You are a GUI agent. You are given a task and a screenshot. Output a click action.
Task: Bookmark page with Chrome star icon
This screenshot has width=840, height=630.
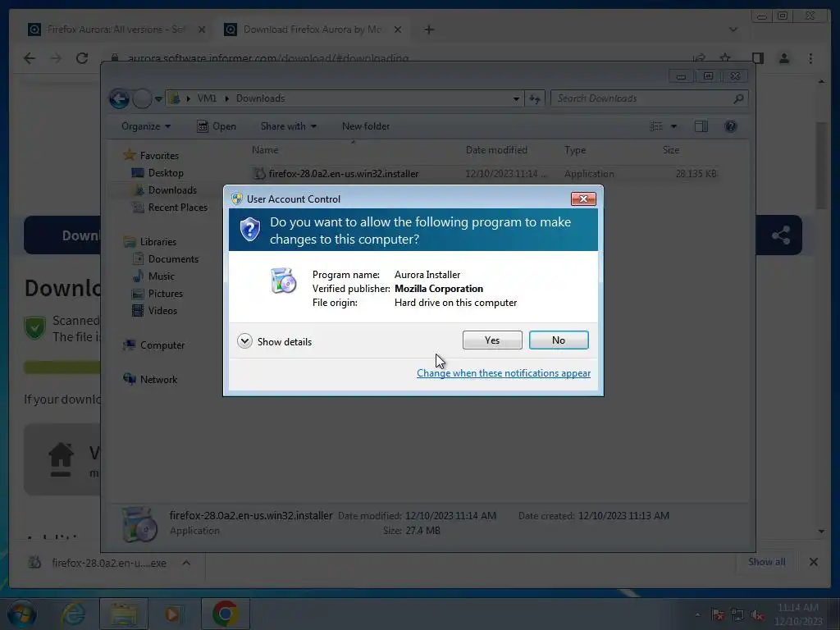[x=725, y=58]
